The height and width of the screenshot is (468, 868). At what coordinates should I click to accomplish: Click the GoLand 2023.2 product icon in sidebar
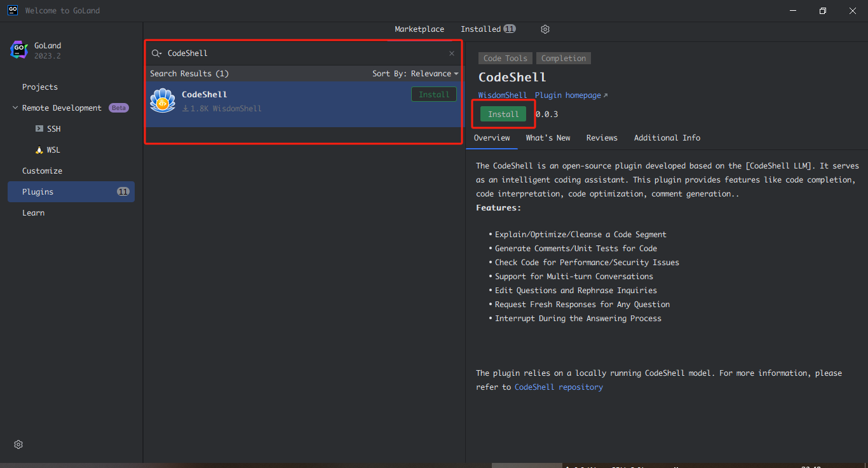[x=19, y=50]
